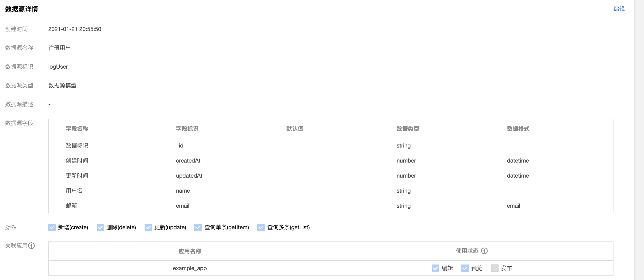The width and height of the screenshot is (644, 280).
Task: Click the 数据源详情 page heading
Action: pyautogui.click(x=22, y=9)
